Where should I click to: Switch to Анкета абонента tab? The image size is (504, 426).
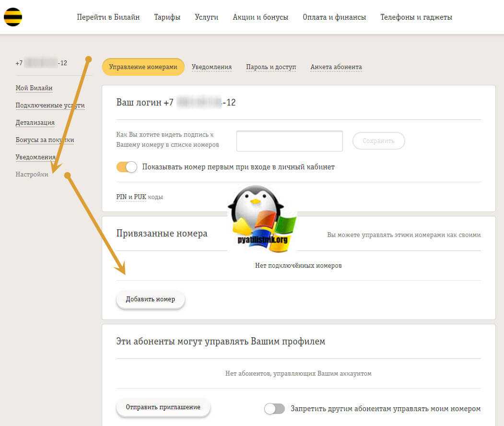(336, 67)
